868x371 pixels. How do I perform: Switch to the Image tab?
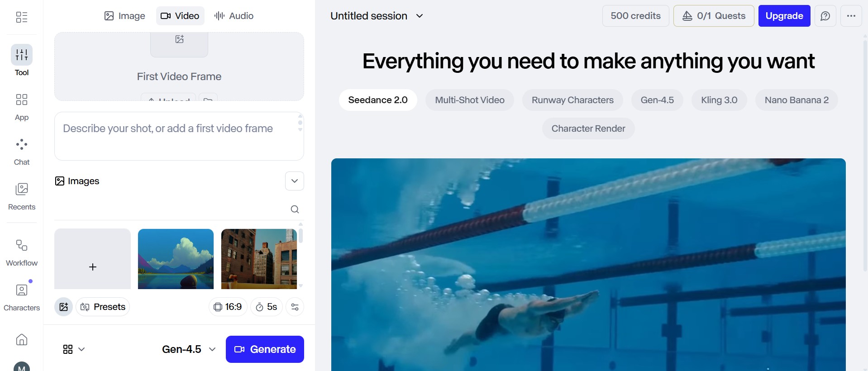click(x=125, y=16)
